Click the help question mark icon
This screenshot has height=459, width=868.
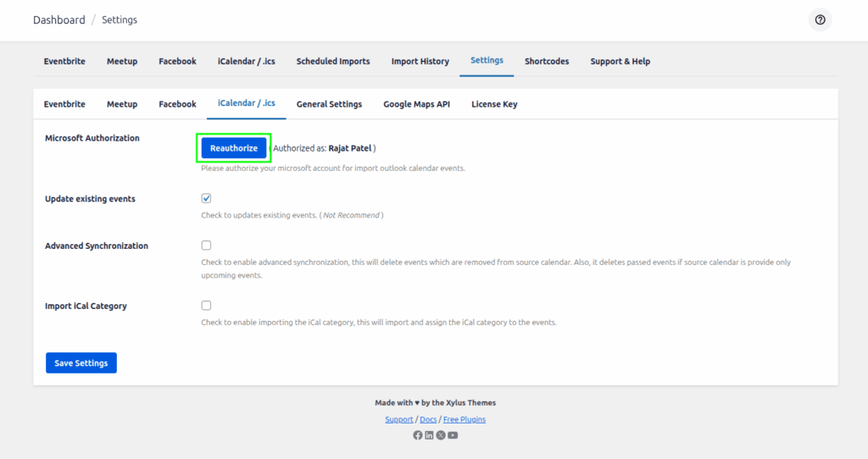click(x=820, y=20)
